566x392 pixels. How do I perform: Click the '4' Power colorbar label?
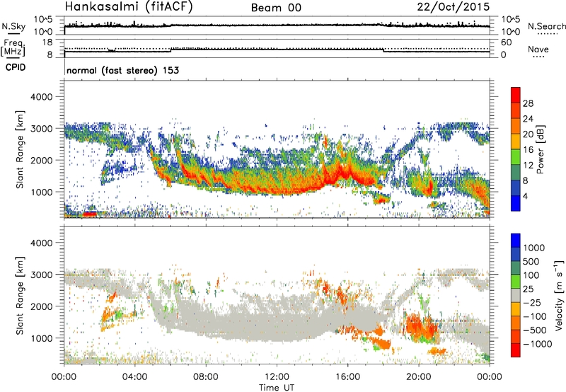pyautogui.click(x=526, y=196)
